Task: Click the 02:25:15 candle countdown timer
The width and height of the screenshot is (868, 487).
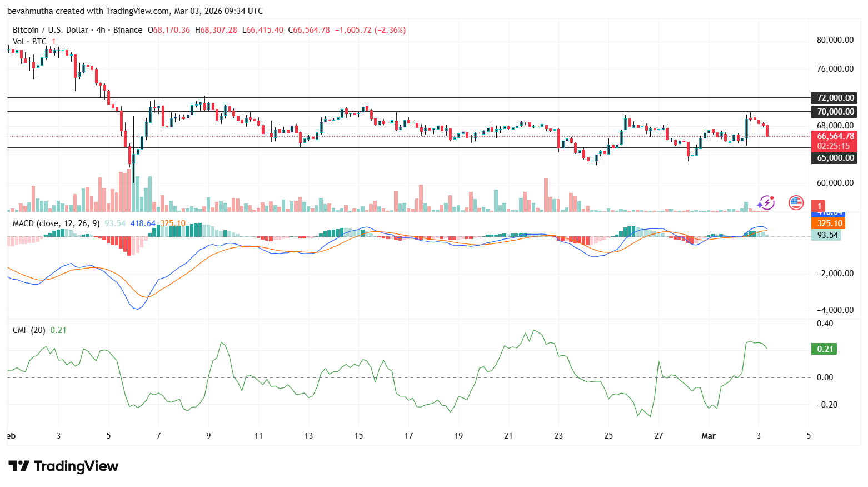Action: [833, 146]
